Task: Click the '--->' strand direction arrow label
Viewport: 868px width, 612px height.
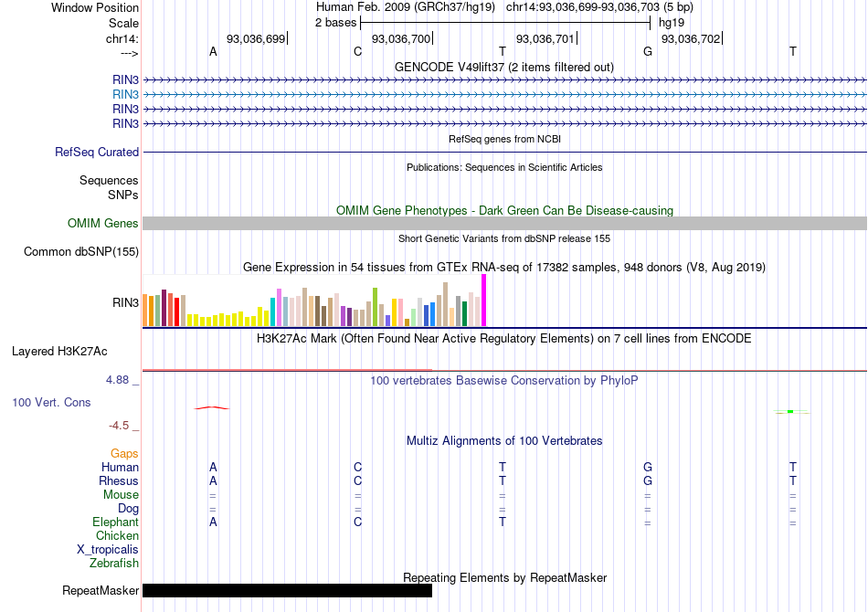Action: point(129,54)
